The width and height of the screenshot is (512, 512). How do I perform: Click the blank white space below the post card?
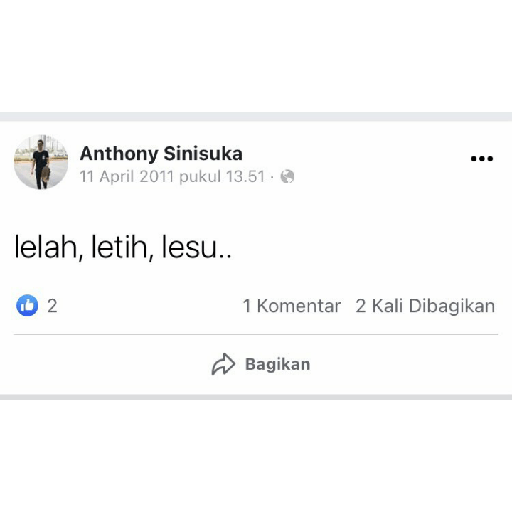(256, 456)
